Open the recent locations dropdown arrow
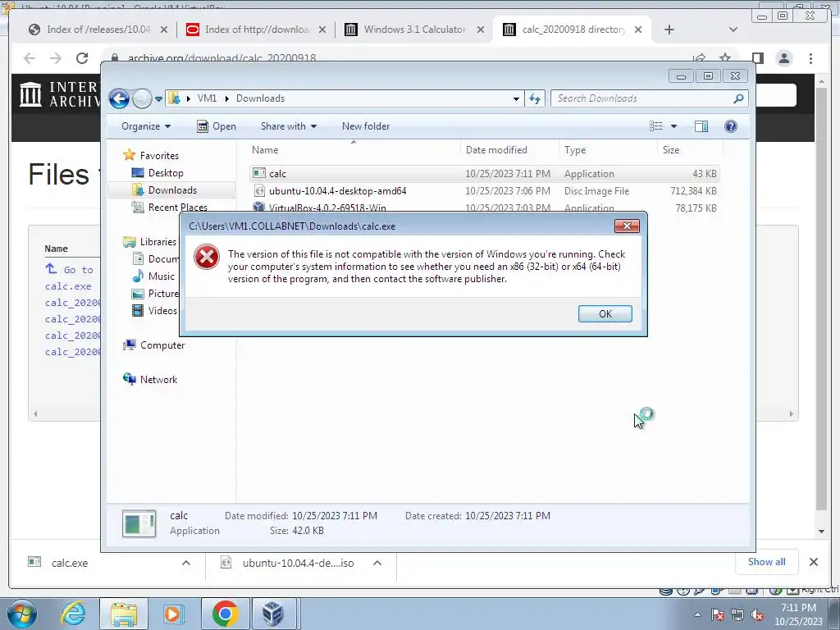840x630 pixels. click(158, 99)
